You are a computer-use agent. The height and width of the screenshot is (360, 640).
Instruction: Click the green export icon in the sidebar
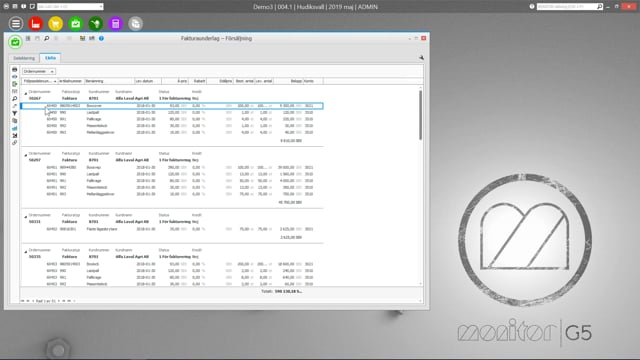click(15, 84)
